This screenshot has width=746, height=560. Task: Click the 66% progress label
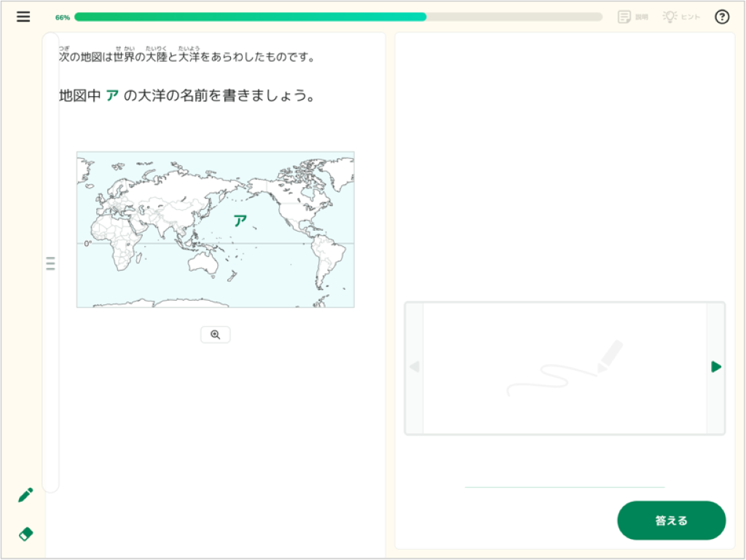63,17
